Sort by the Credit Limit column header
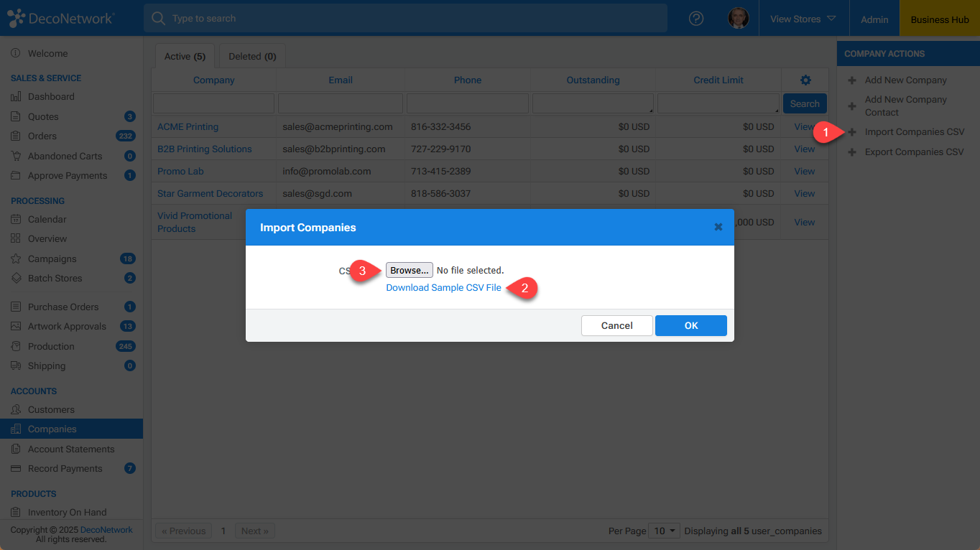Screen dimensions: 980x550 point(718,80)
